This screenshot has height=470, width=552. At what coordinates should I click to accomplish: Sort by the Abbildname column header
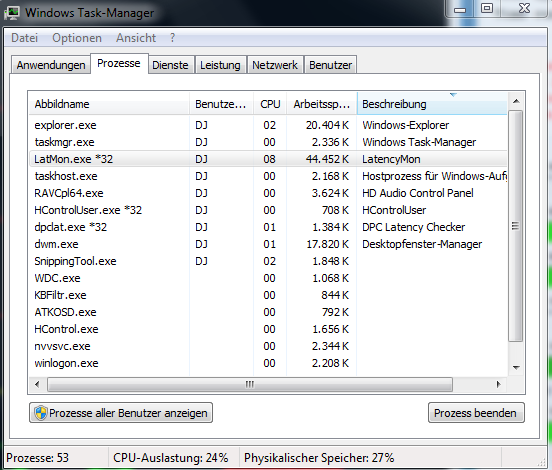coord(109,104)
